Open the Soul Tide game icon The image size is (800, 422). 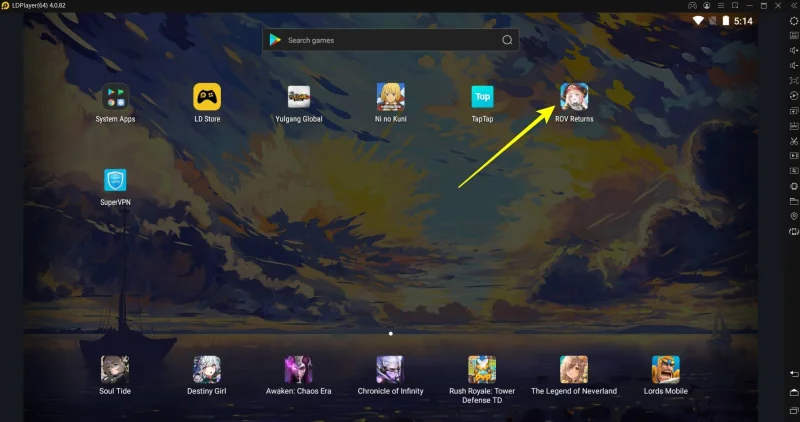pos(115,369)
